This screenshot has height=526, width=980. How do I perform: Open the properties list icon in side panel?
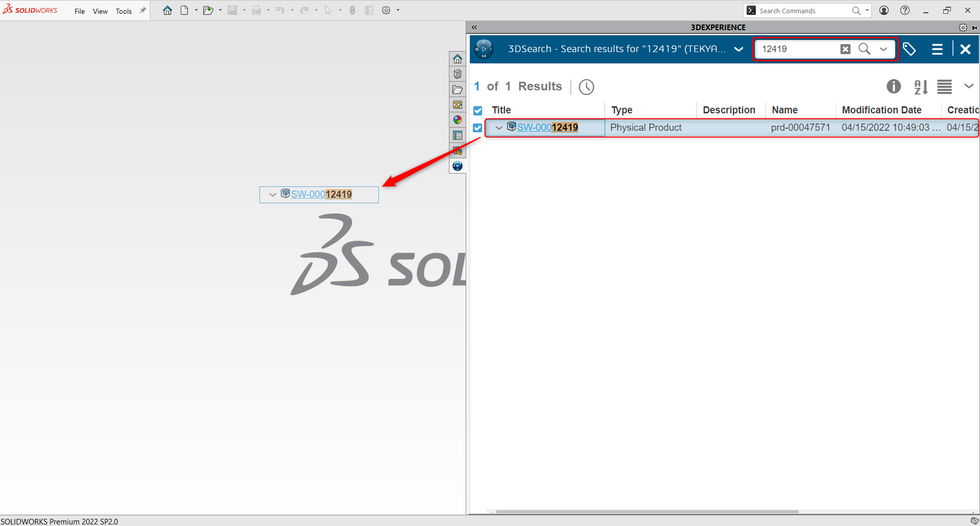457,135
